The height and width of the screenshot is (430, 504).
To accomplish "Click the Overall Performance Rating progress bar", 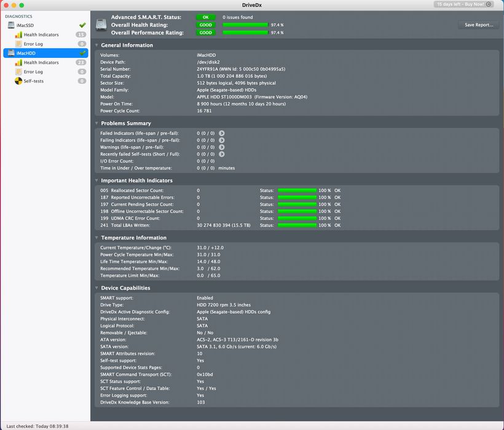I will (x=245, y=33).
